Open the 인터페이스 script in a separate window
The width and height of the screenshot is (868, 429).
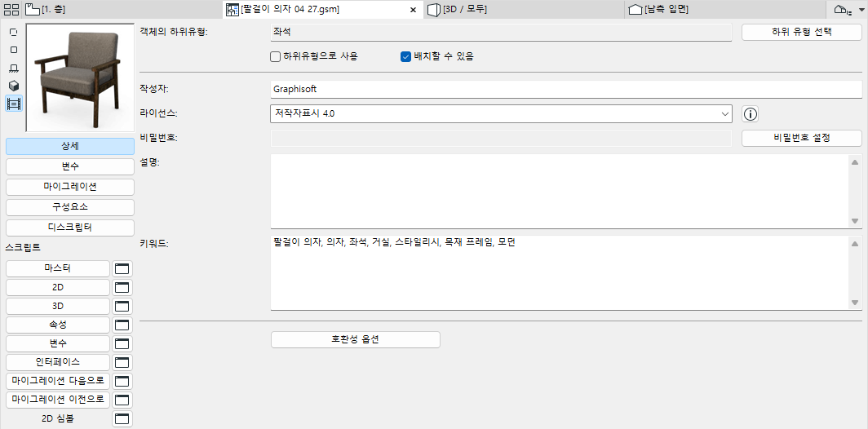[x=122, y=363]
